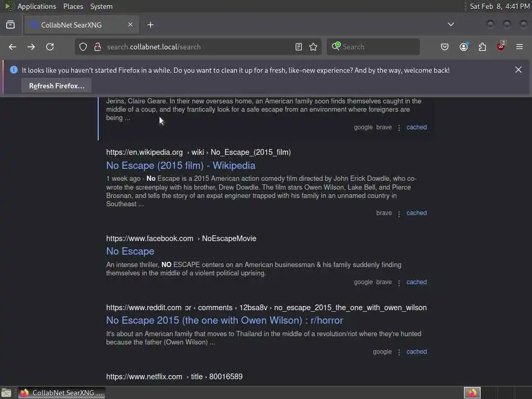Toggle Reader View in address bar
The image size is (532, 399).
299,47
